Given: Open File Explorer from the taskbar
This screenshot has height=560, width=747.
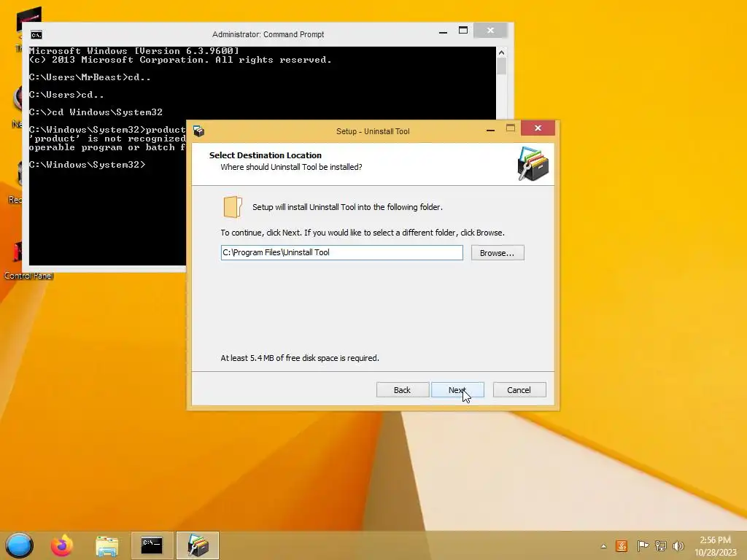Looking at the screenshot, I should pos(107,546).
